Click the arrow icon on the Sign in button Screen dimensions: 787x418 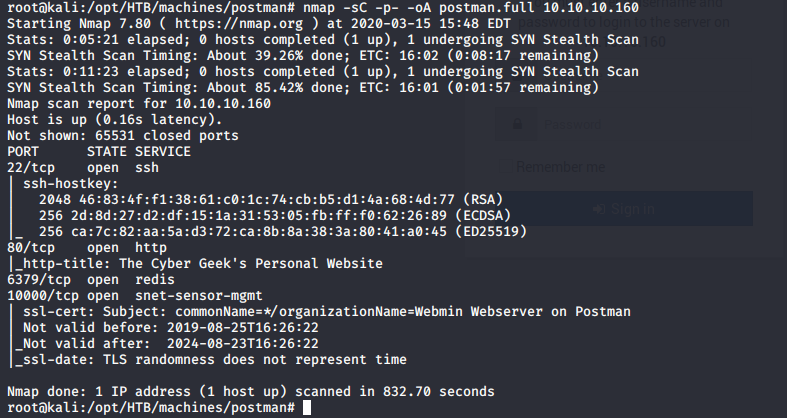click(x=598, y=209)
